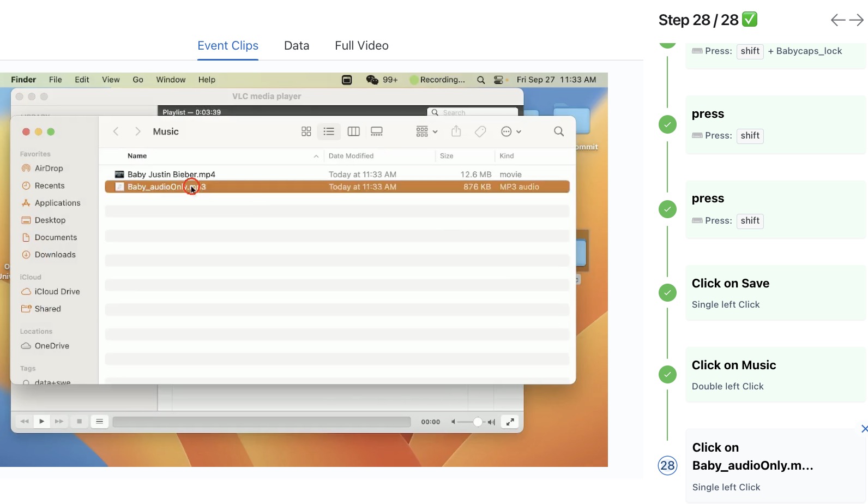Click the VLC playlist search field
Screen dimensions: 868x504
[472, 112]
